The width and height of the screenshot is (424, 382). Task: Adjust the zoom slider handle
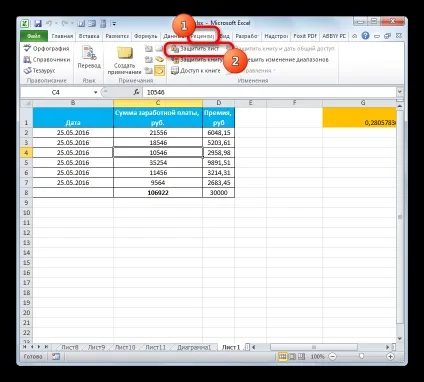click(x=361, y=357)
